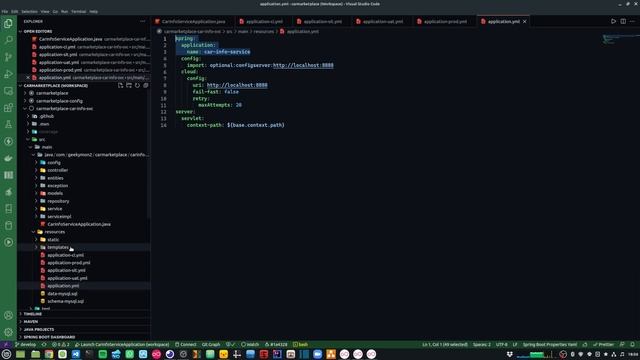Split the editor to the right
Image resolution: width=640 pixels, height=360 pixels.
tap(623, 21)
